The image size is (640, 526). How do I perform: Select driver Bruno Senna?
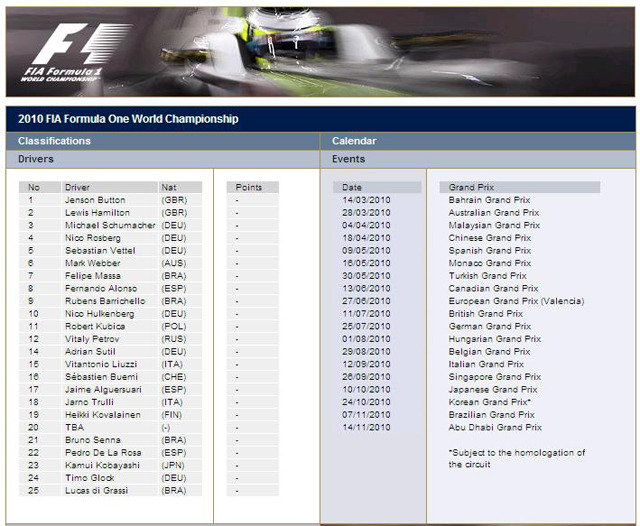pyautogui.click(x=93, y=440)
